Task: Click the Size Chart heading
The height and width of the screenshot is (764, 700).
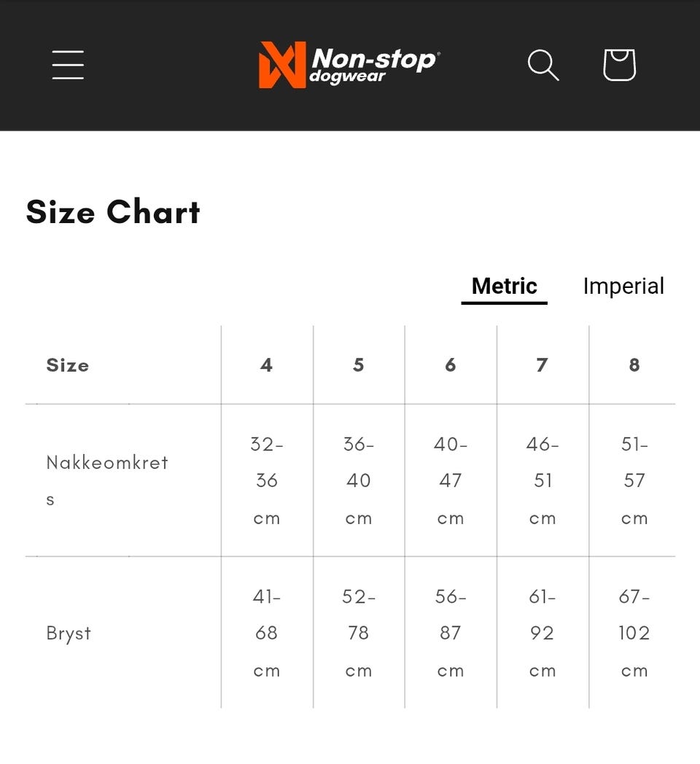Action: [x=113, y=212]
